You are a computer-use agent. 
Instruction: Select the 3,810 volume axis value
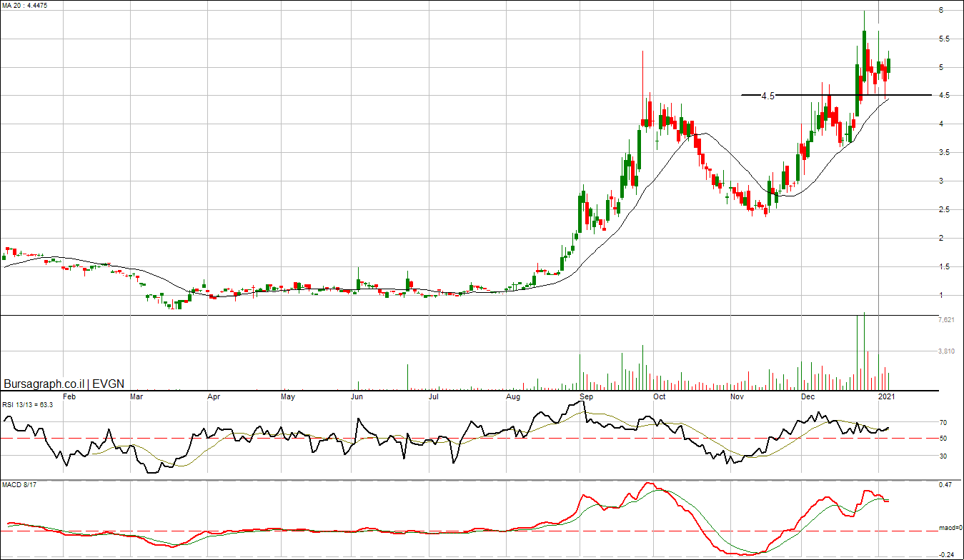945,351
